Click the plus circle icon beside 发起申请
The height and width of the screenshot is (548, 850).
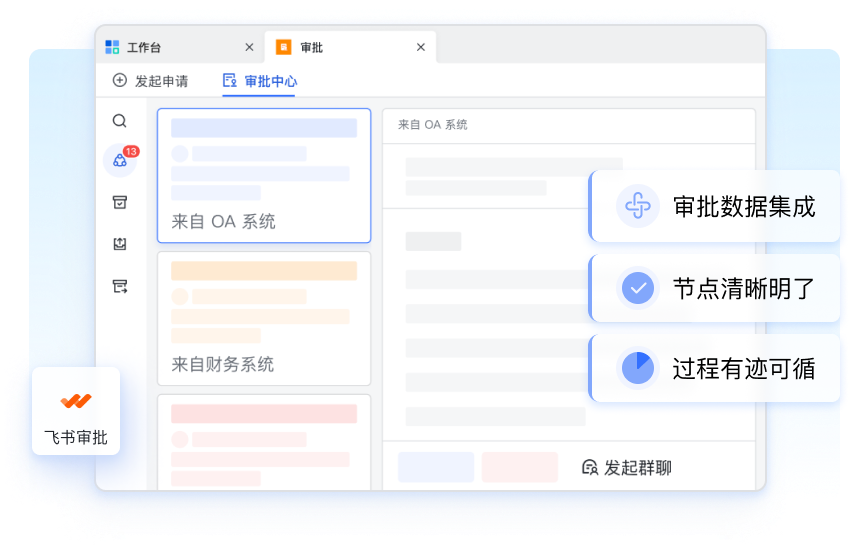[120, 80]
